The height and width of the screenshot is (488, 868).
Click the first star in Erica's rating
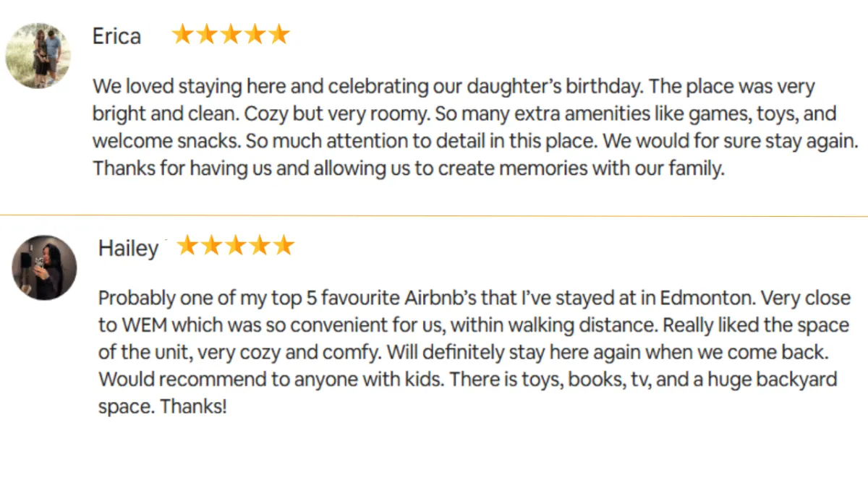pyautogui.click(x=183, y=34)
